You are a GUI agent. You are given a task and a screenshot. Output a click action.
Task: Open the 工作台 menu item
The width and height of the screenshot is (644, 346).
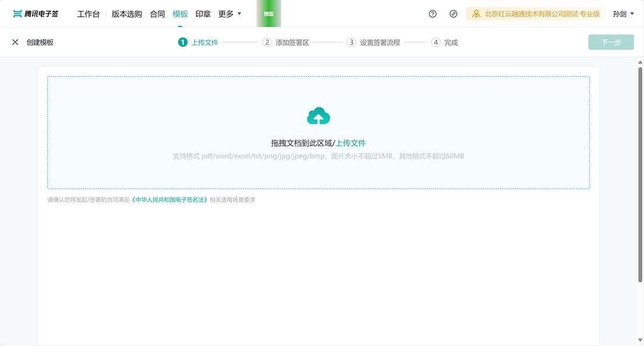(89, 14)
